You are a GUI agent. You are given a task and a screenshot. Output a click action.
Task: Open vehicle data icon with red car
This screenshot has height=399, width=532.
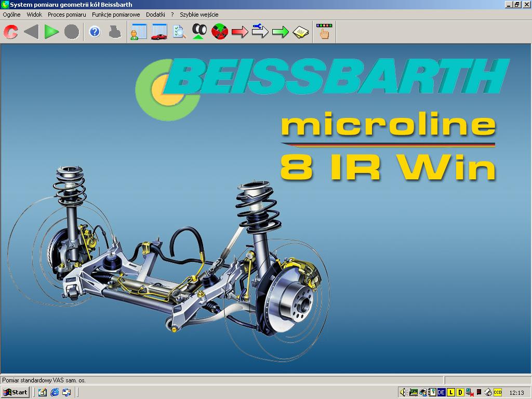point(159,32)
